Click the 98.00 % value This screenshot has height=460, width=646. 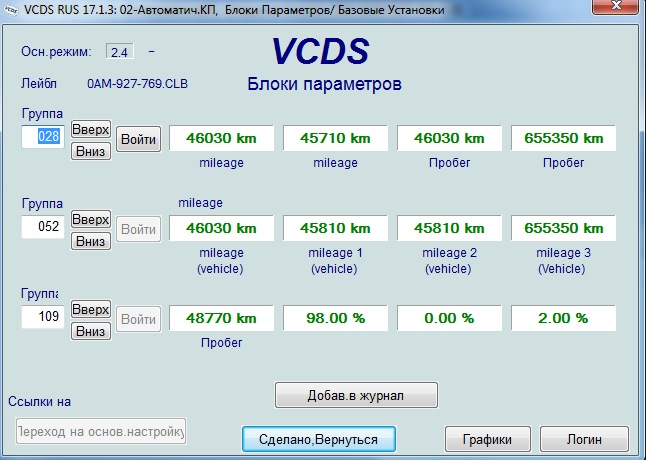point(335,318)
